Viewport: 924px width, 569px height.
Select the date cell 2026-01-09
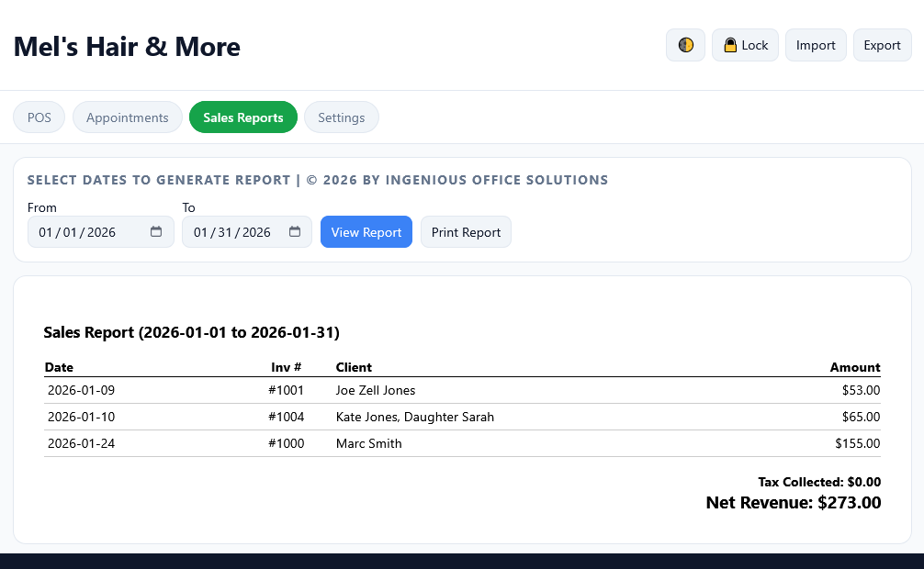point(82,390)
